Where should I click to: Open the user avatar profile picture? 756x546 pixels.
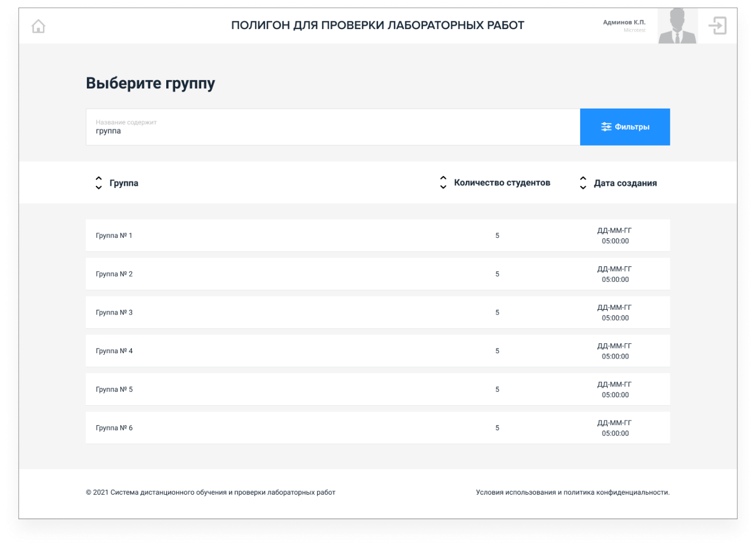pyautogui.click(x=677, y=26)
